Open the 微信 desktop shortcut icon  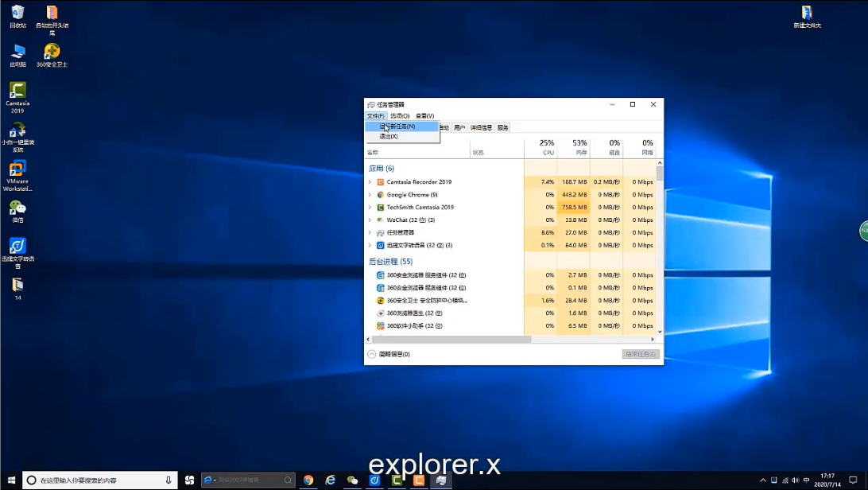(x=17, y=208)
